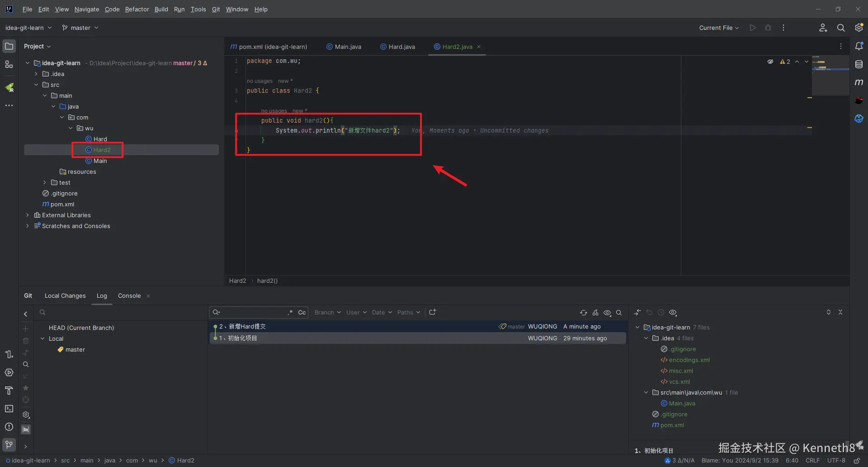This screenshot has width=868, height=467.
Task: Click the Git log settings gear icon
Action: click(26, 415)
